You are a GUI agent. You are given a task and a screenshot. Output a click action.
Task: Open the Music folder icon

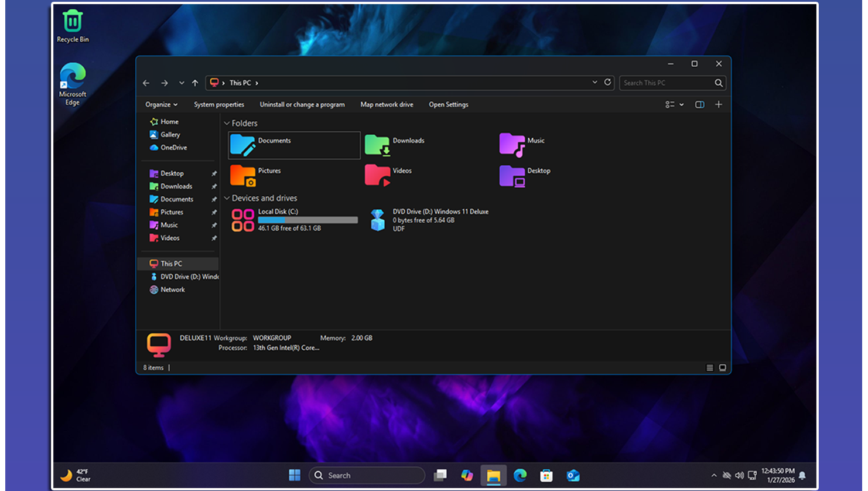click(x=512, y=145)
